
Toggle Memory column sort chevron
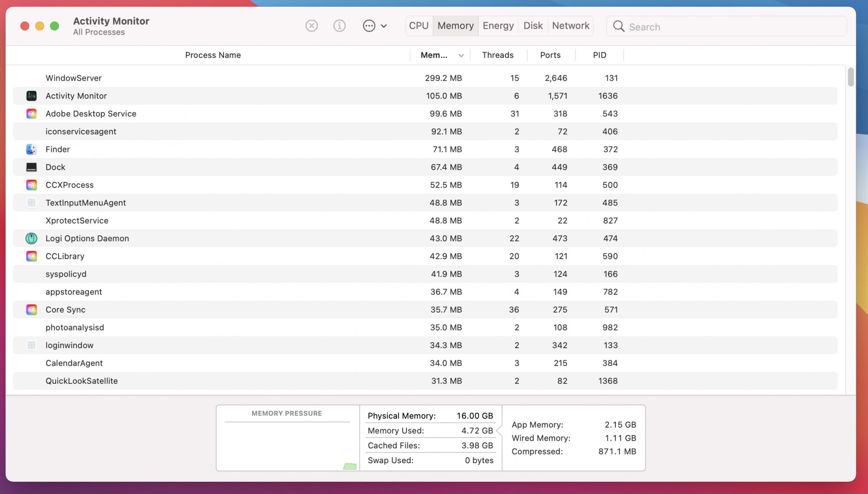[461, 56]
